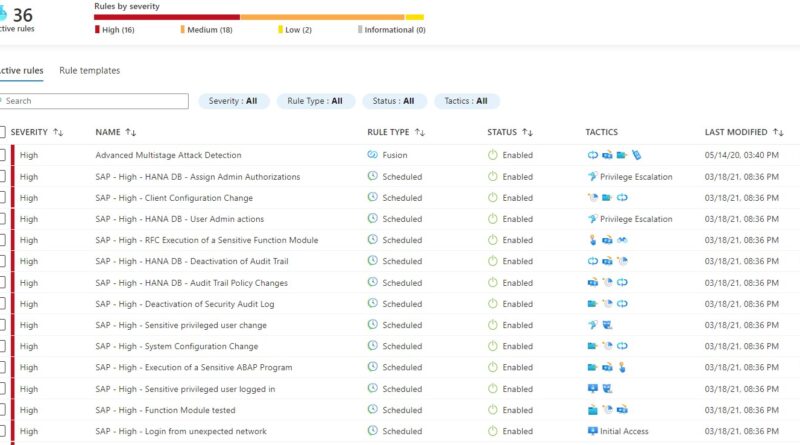The image size is (800, 445).
Task: Click the orange Medium (18) severity legend swatch
Action: [x=182, y=30]
